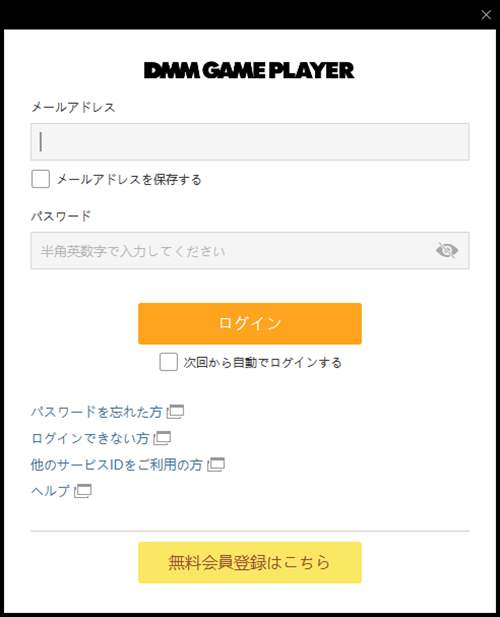Open ログインできない方 link
Image resolution: width=500 pixels, height=617 pixels.
90,438
